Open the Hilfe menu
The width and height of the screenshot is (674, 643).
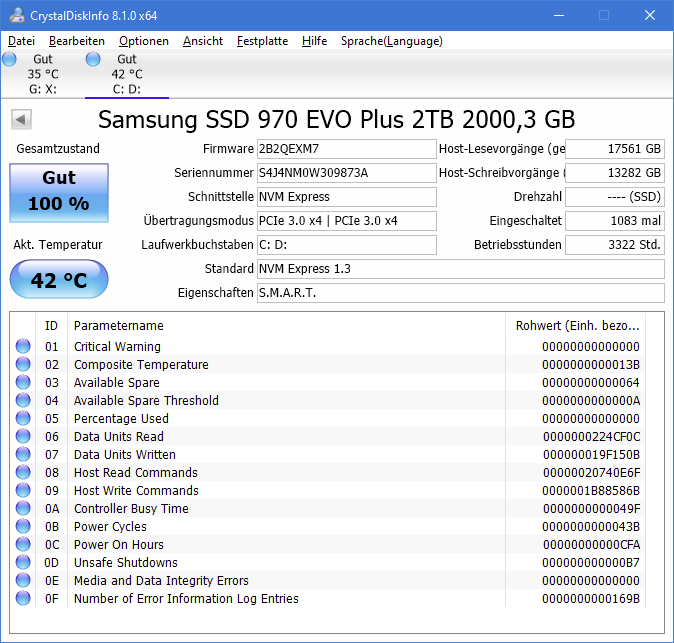[314, 41]
